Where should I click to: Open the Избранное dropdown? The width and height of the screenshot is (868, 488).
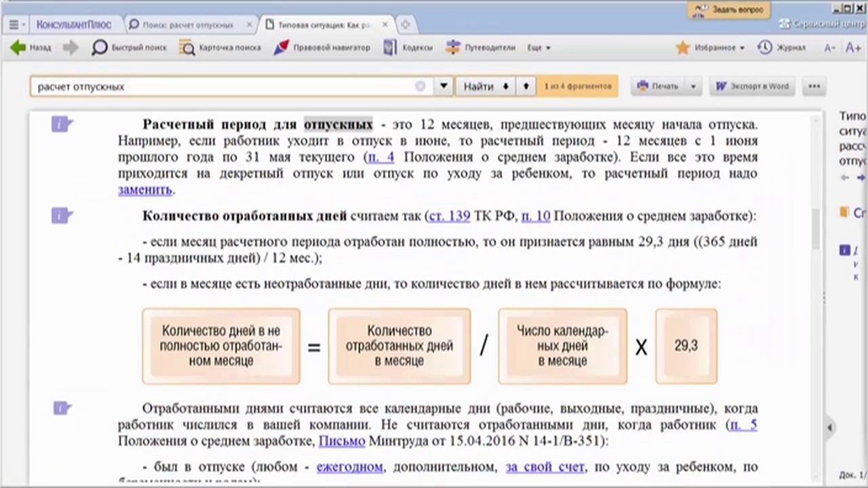tap(711, 47)
